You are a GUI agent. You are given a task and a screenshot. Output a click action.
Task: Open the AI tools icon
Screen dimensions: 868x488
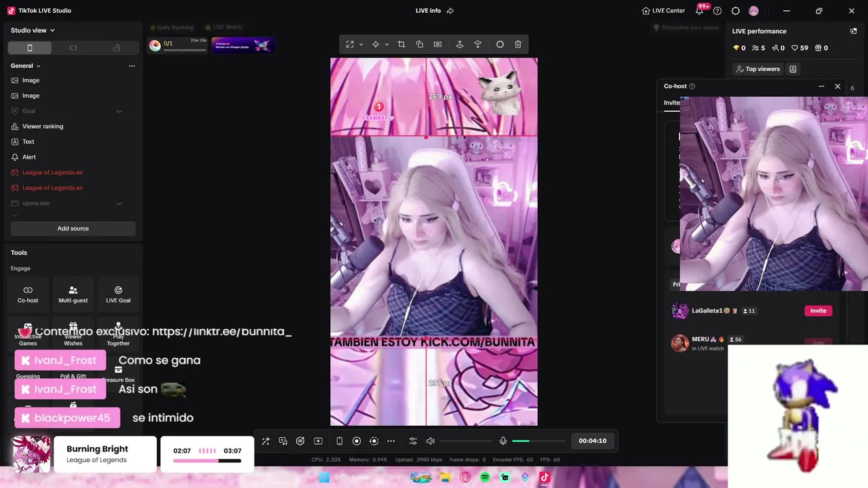click(300, 441)
